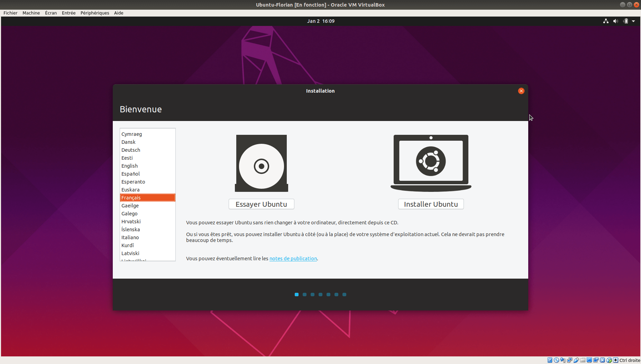
Task: Open the Périphériques menu
Action: click(x=95, y=13)
